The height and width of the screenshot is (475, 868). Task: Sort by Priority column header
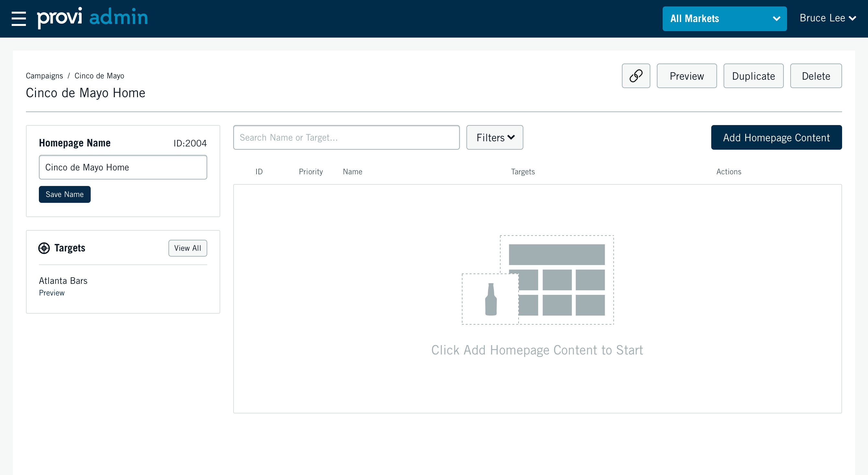pos(311,172)
